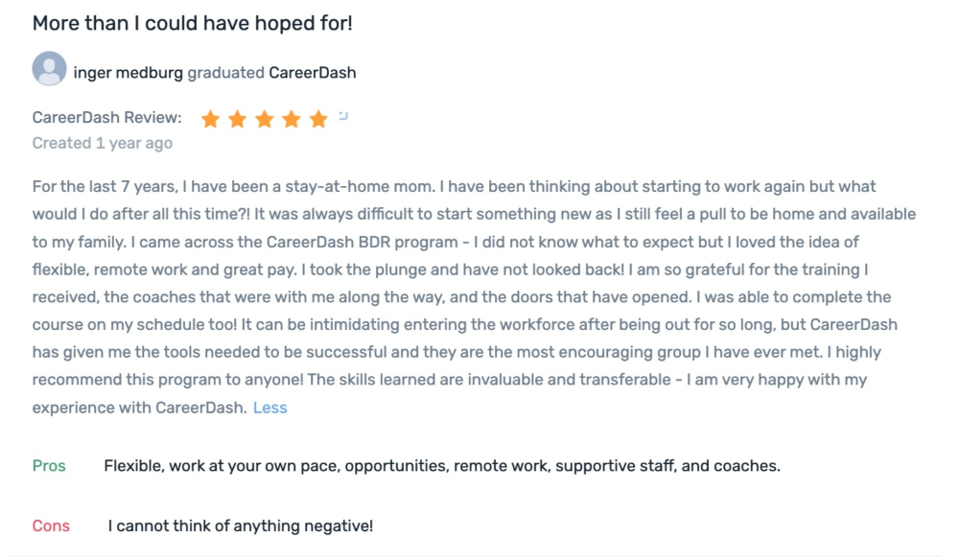Click the Cons label
The width and height of the screenshot is (959, 560).
(51, 525)
